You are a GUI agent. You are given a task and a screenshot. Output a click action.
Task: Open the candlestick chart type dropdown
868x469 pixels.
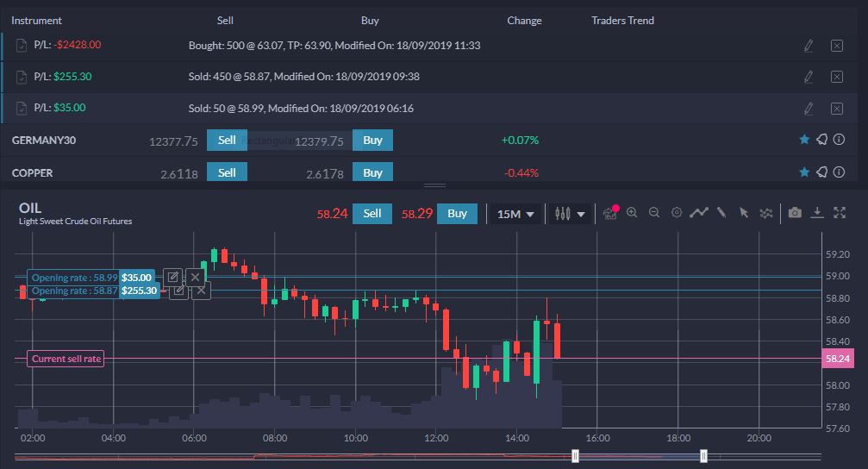(570, 214)
